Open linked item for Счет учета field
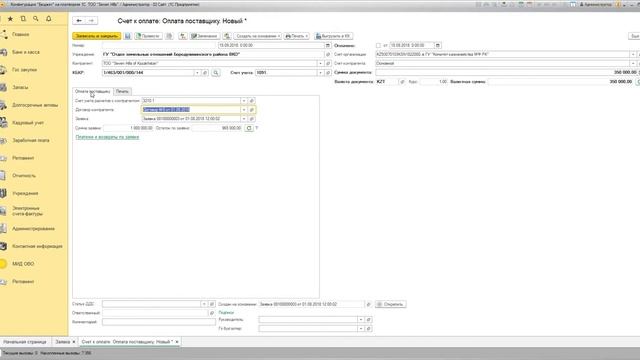Image resolution: width=640 pixels, height=360 pixels. pyautogui.click(x=328, y=73)
